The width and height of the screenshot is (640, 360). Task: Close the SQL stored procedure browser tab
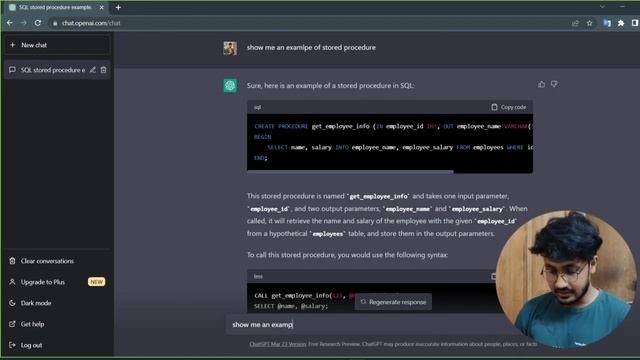tap(102, 7)
